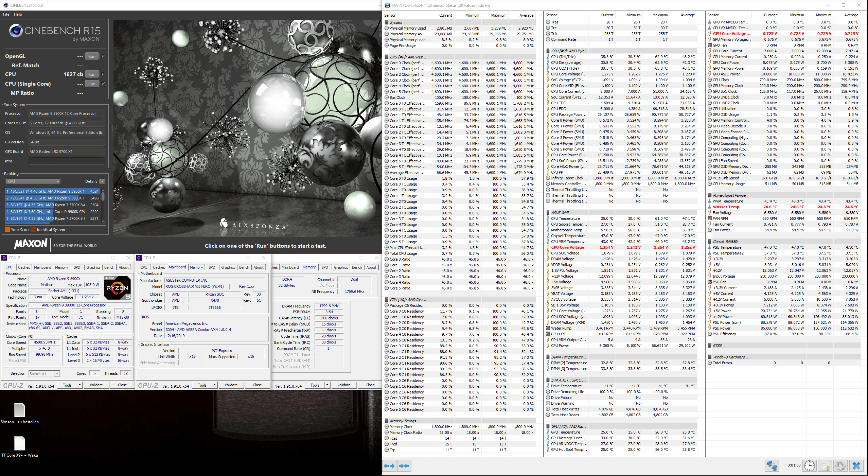The image size is (868, 476).
Task: Reset sensor timer with the clock icon
Action: [810, 465]
